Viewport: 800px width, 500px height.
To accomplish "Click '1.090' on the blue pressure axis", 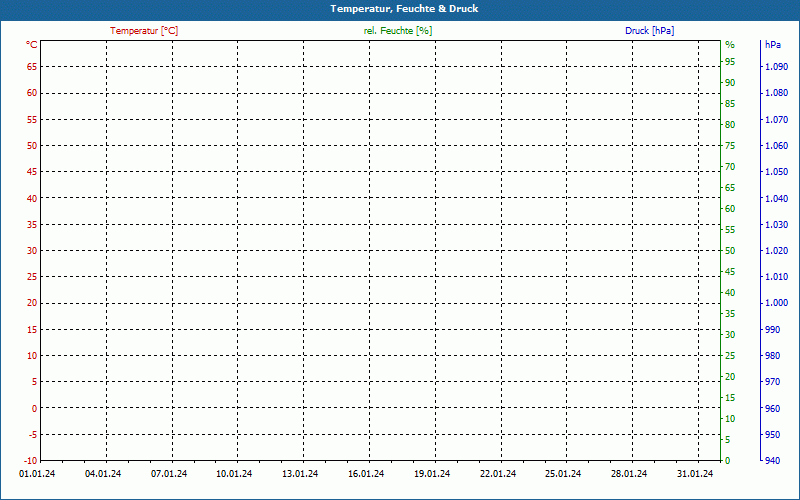I will click(777, 67).
